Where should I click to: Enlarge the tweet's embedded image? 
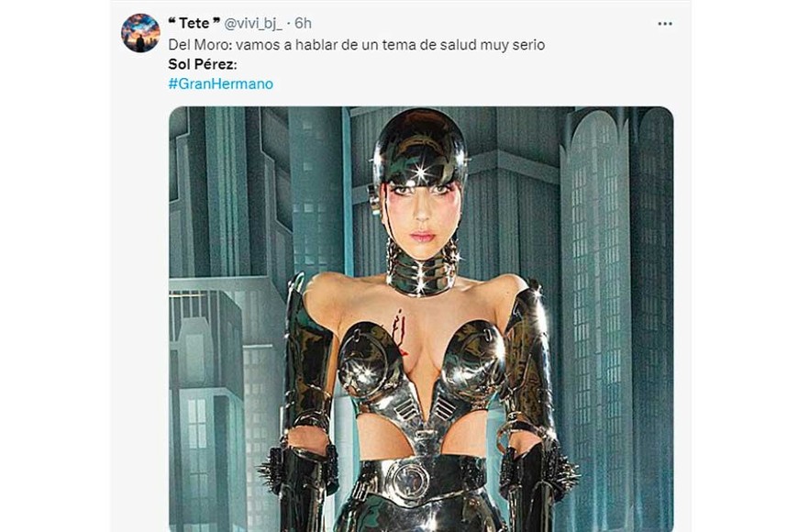point(421,318)
